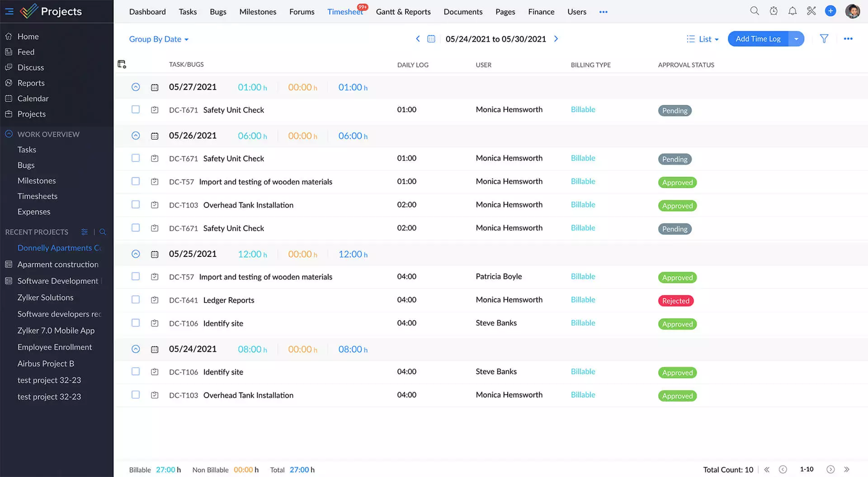Open the date range calendar picker
The image size is (868, 477).
pos(431,39)
